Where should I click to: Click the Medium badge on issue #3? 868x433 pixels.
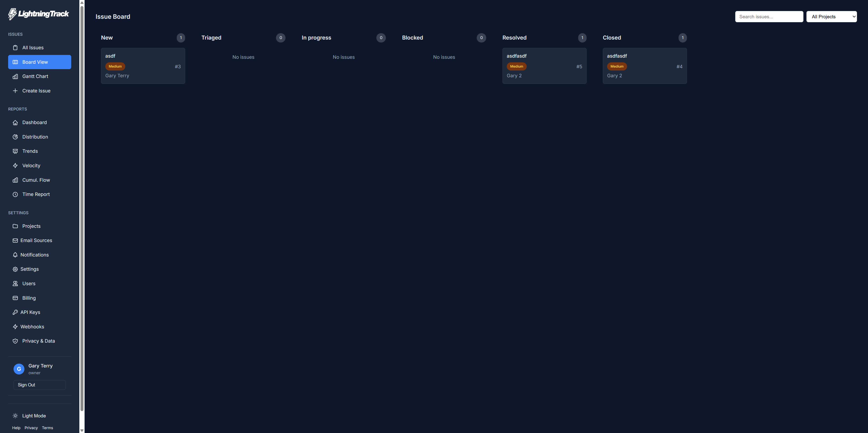tap(115, 66)
